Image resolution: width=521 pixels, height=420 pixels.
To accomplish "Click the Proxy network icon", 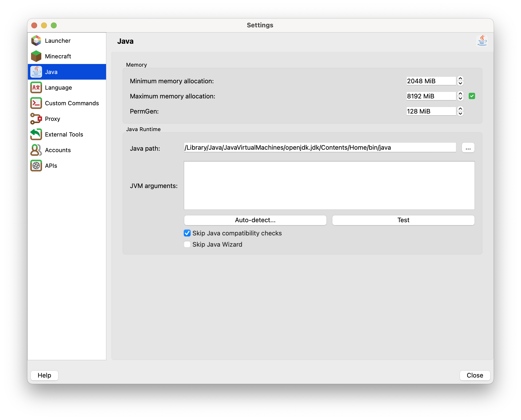I will click(36, 119).
